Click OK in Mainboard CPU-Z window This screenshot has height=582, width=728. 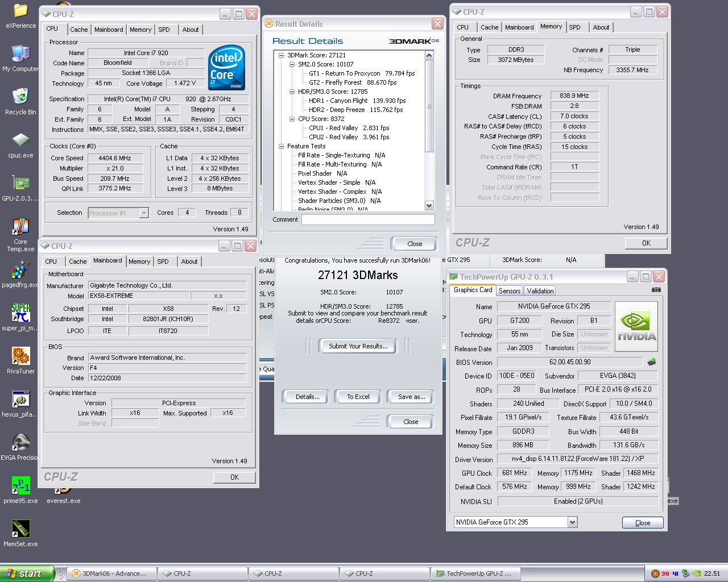[234, 477]
